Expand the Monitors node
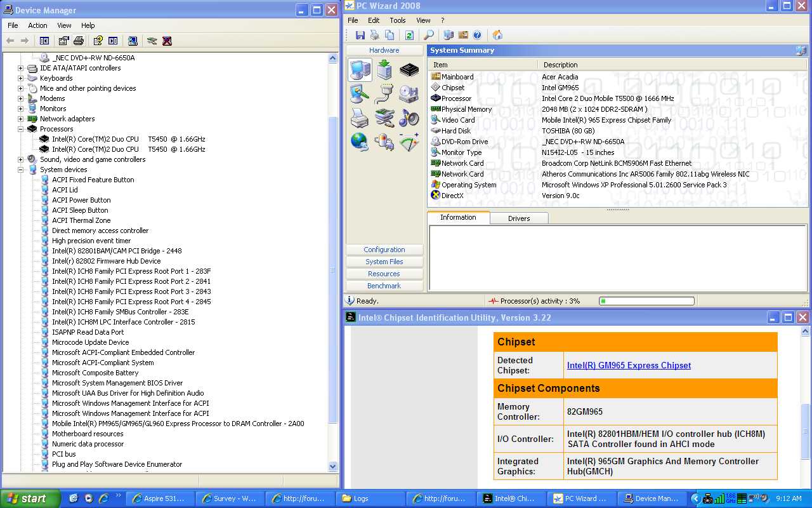The width and height of the screenshot is (812, 508). pyautogui.click(x=21, y=109)
